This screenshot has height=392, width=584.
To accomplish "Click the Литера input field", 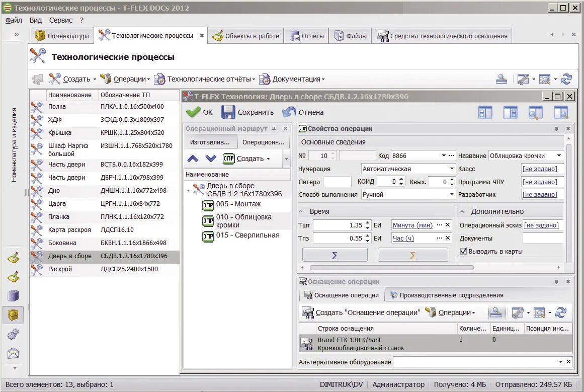I will 337,182.
